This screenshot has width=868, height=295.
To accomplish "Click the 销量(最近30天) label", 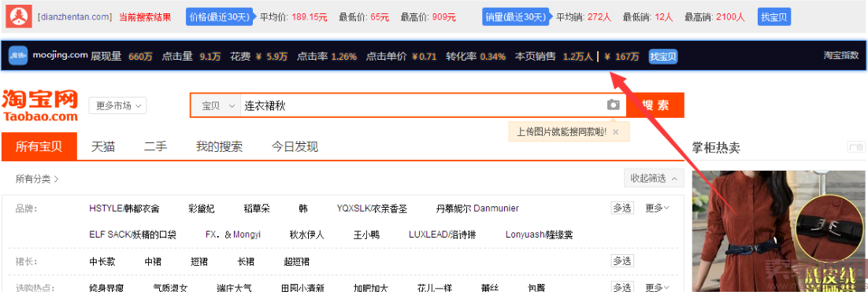I will [x=516, y=17].
